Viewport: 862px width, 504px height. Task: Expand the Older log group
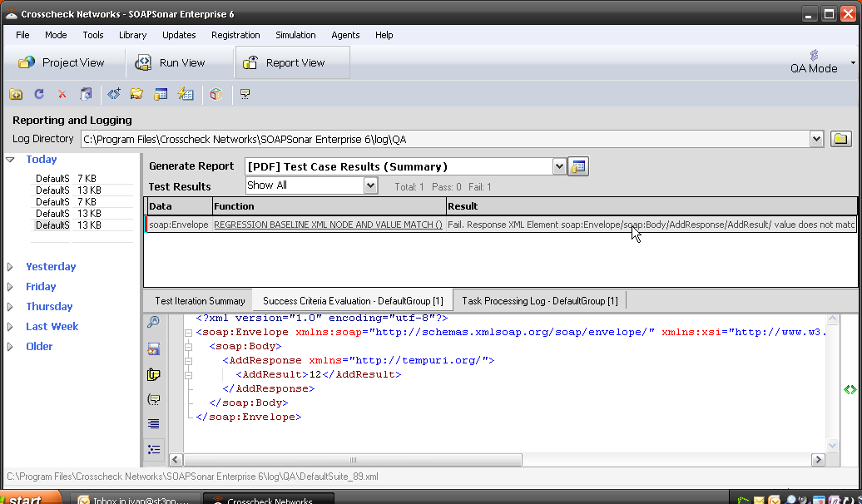tap(10, 347)
